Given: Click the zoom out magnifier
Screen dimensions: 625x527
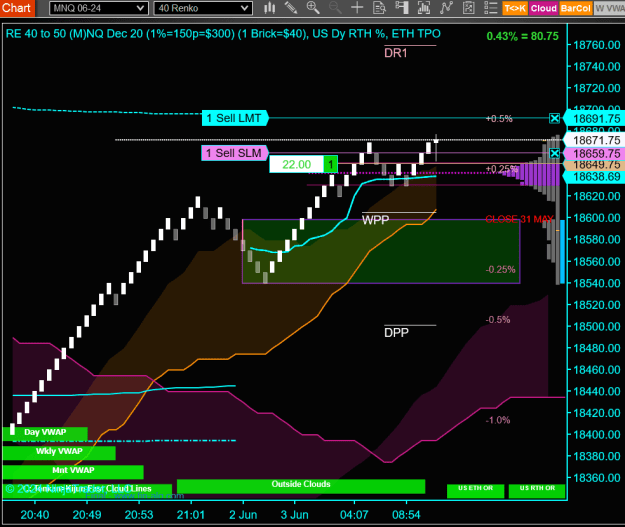Looking at the screenshot, I should coord(335,8).
